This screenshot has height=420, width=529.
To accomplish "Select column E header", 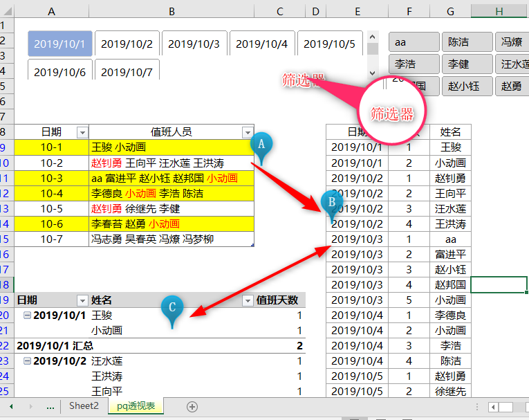I will coord(358,12).
